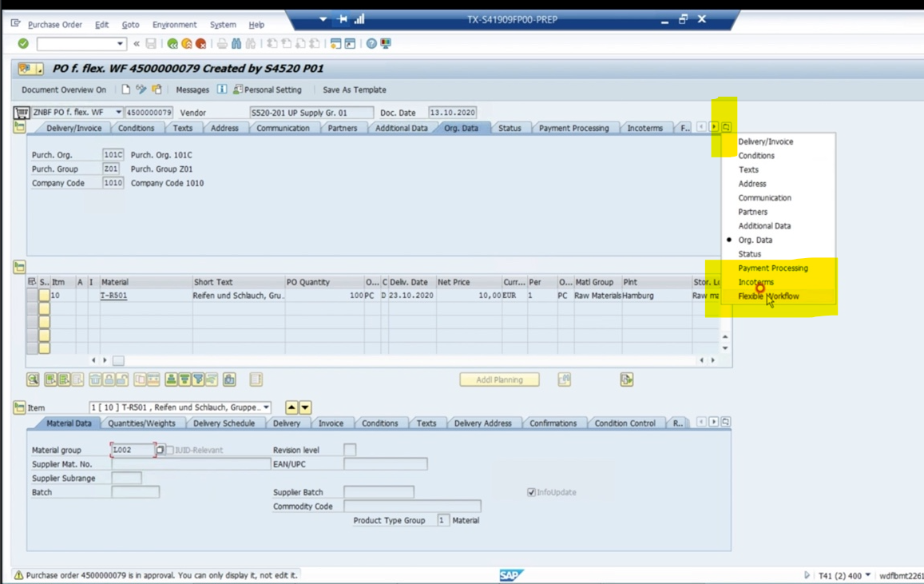Click the item table vertical scroll down arrow

coord(725,348)
